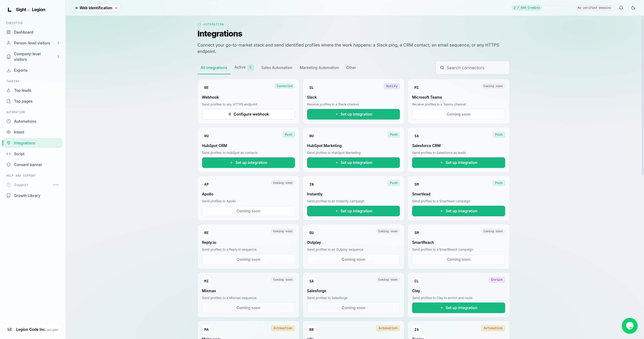
Task: Open the Web Identification dropdown
Action: (97, 8)
